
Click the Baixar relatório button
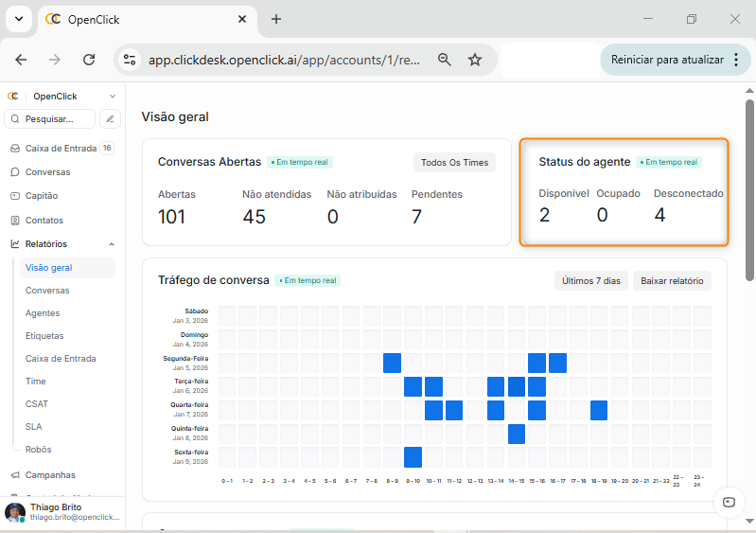click(x=672, y=280)
